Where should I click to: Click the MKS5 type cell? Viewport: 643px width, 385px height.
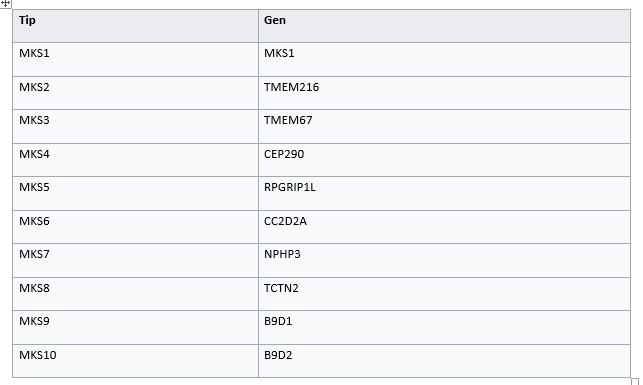click(135, 194)
